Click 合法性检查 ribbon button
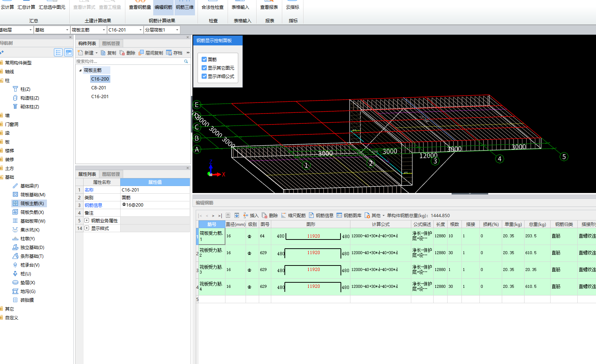 (213, 7)
